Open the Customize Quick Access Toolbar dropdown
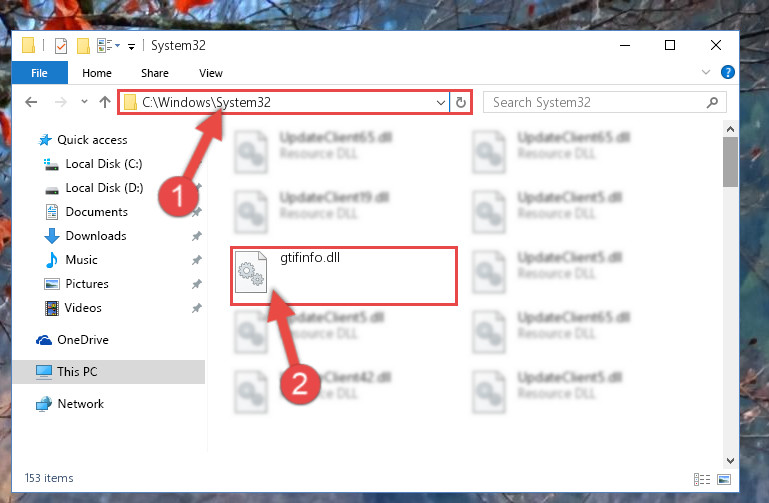This screenshot has height=503, width=769. pyautogui.click(x=131, y=47)
